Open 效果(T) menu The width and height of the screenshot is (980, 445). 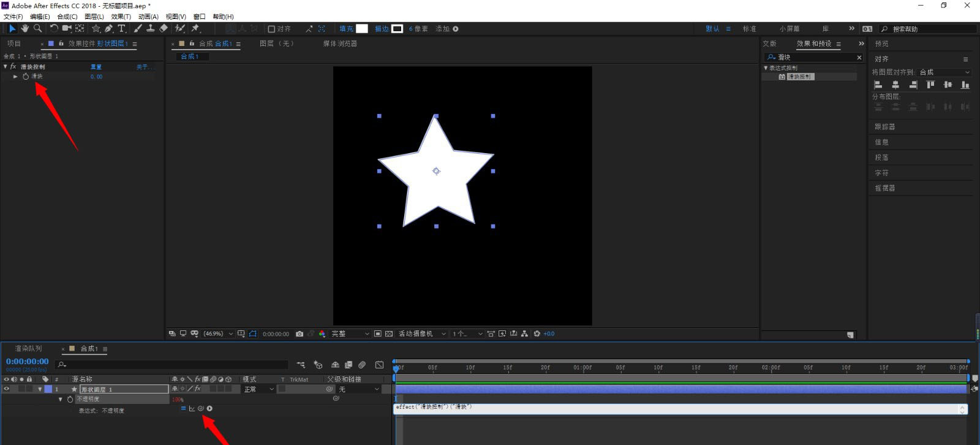[x=121, y=17]
